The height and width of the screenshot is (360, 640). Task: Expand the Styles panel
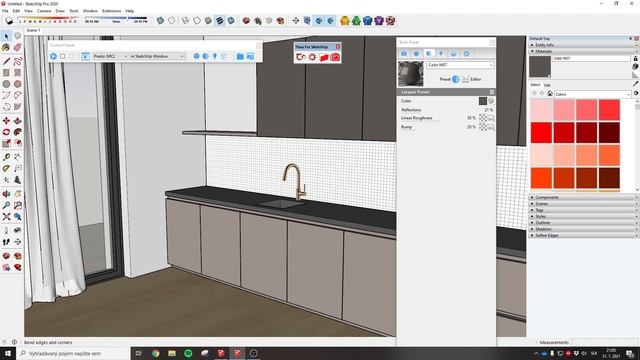584,216
